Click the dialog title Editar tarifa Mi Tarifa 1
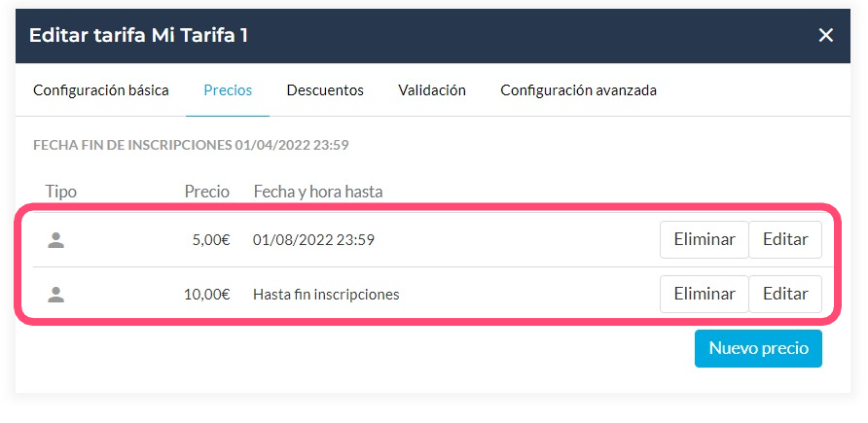This screenshot has height=423, width=868. (138, 35)
